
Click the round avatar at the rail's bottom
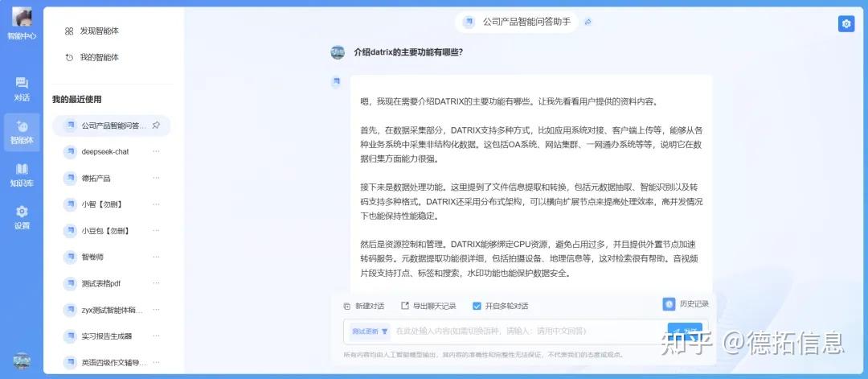click(22, 361)
